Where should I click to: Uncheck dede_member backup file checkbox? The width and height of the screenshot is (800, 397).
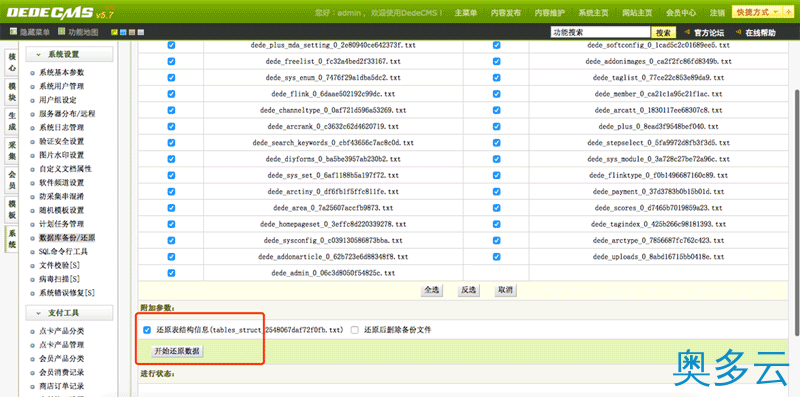[496, 94]
